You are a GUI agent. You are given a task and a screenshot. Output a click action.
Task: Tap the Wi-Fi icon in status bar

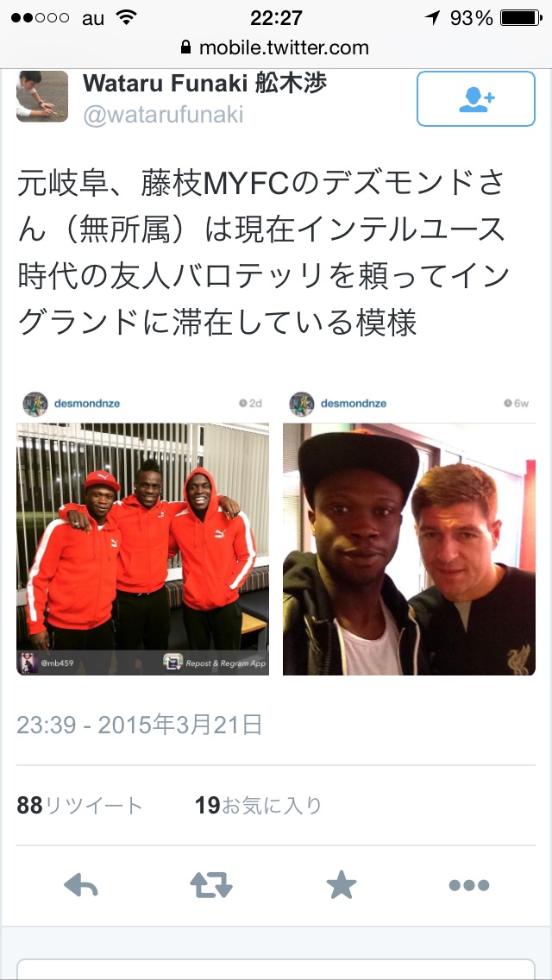click(126, 17)
